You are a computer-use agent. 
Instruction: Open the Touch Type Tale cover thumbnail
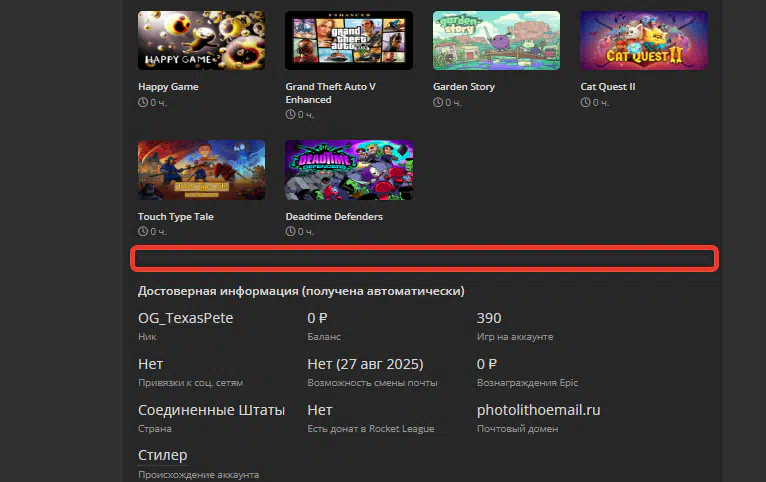[x=201, y=170]
